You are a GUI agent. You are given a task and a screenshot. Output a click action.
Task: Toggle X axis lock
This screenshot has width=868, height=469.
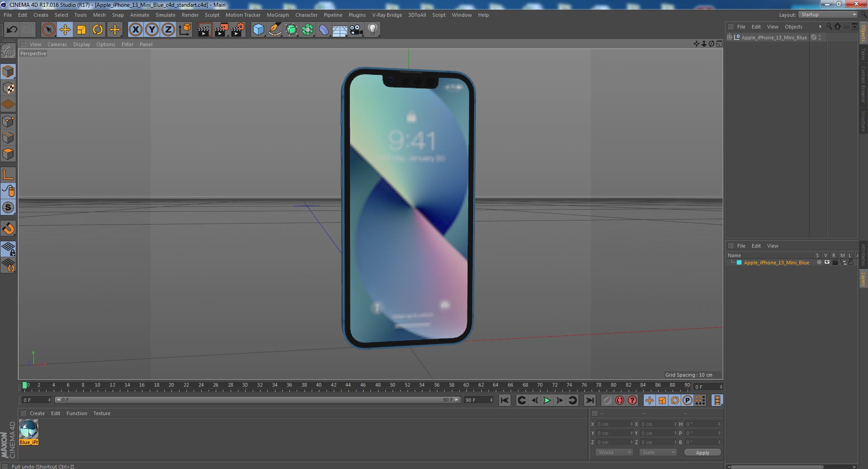coord(135,30)
